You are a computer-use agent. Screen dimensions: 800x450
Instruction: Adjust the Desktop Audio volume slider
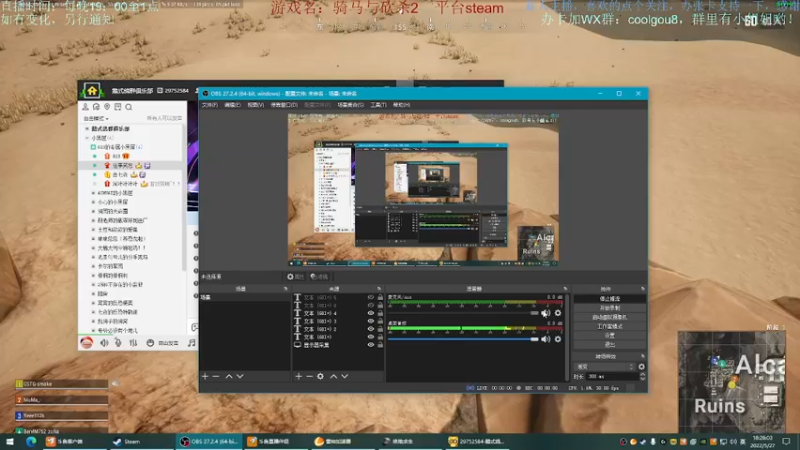coord(463,339)
